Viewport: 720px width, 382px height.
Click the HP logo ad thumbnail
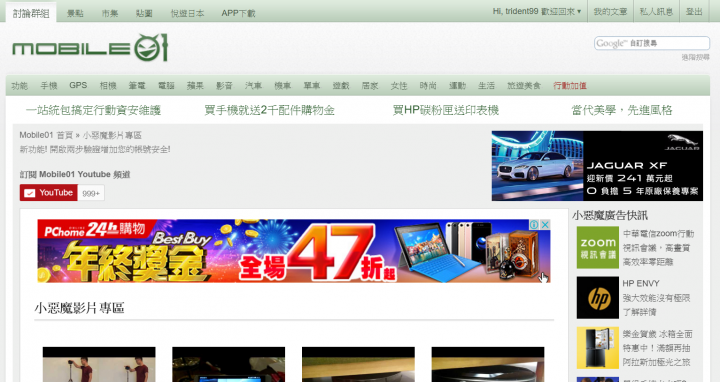[x=597, y=298]
